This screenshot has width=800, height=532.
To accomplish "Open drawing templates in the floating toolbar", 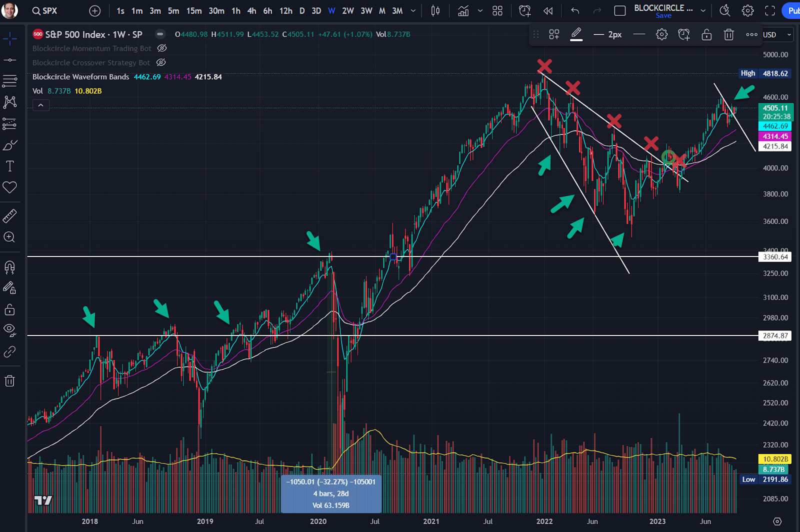I will coord(554,34).
